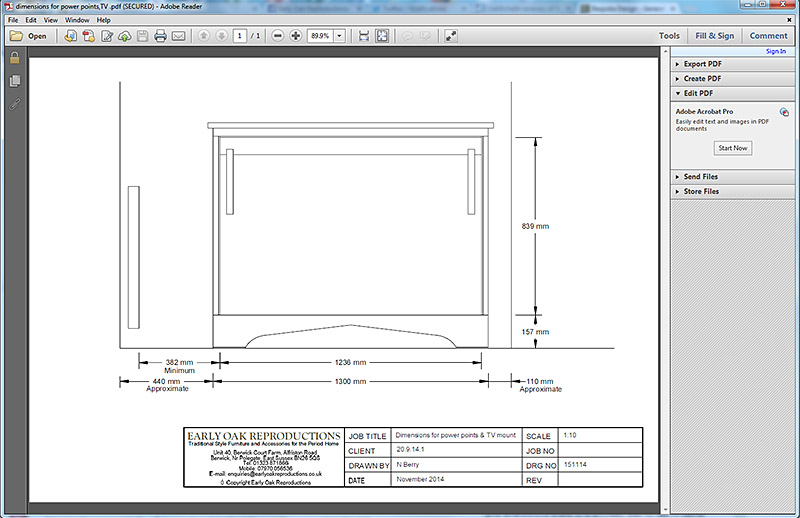
Task: Switch to read mode with arrows icon
Action: 451,36
